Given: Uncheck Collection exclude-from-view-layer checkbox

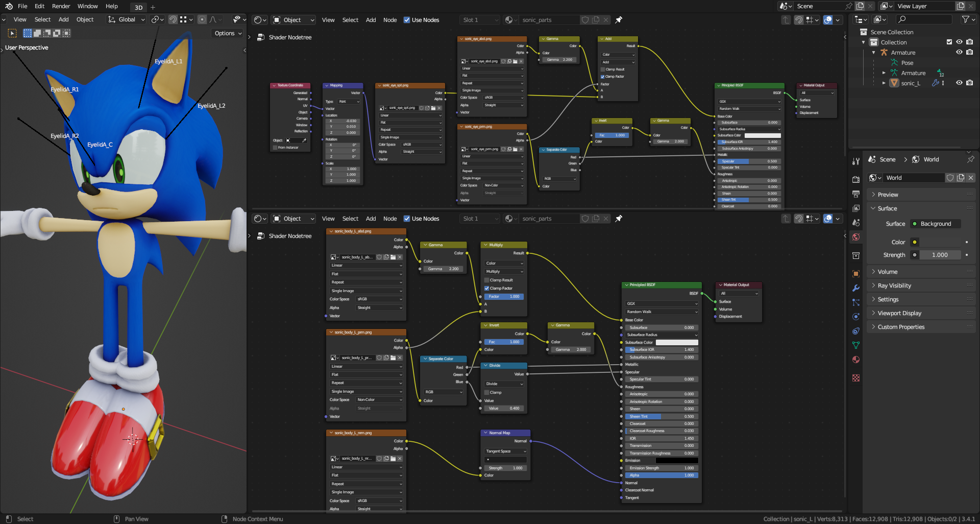Looking at the screenshot, I should click(949, 42).
